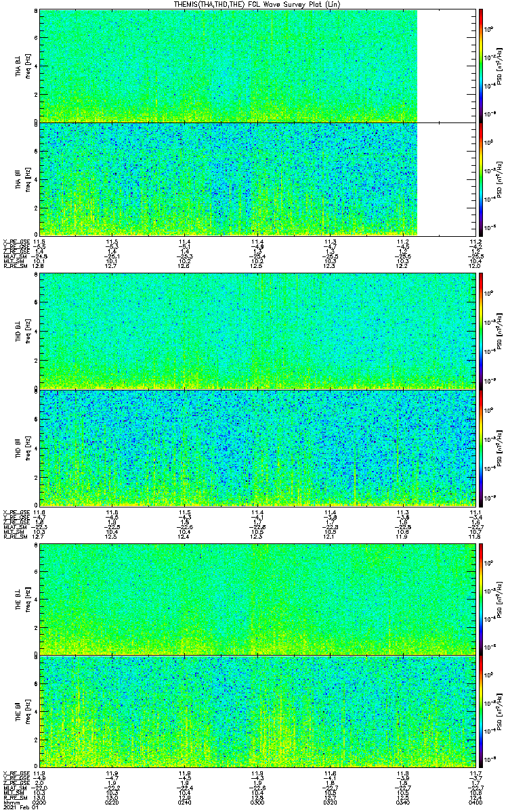The height and width of the screenshot is (812, 508).
Task: Click the 'THA B⊥ freq [Hz]' axis label
Action: pos(23,66)
